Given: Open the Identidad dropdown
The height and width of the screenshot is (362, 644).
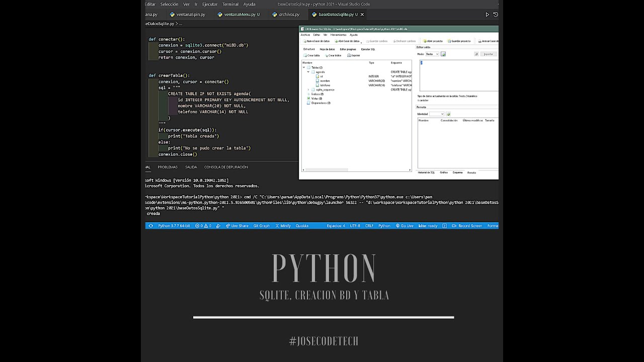Looking at the screenshot, I should pyautogui.click(x=437, y=114).
